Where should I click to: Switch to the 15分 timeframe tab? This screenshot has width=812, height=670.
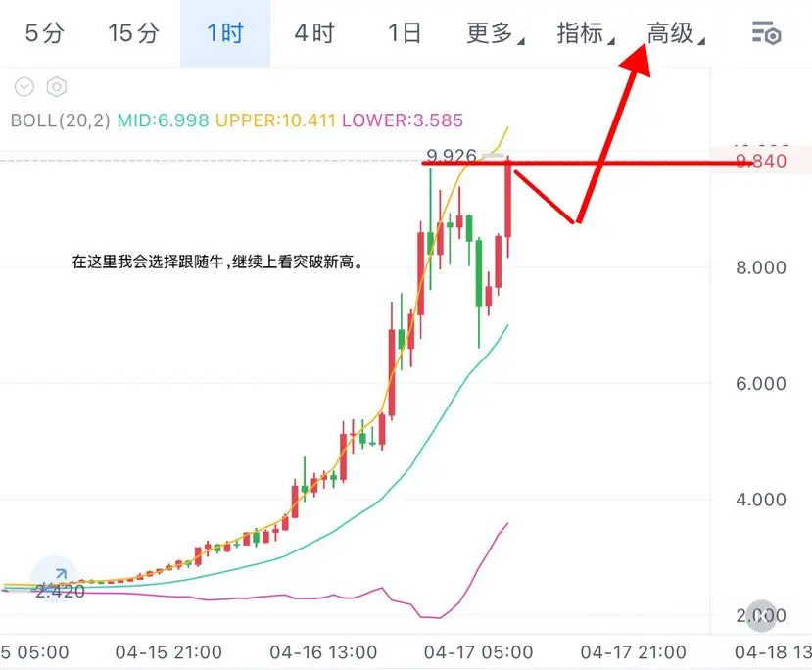click(133, 33)
